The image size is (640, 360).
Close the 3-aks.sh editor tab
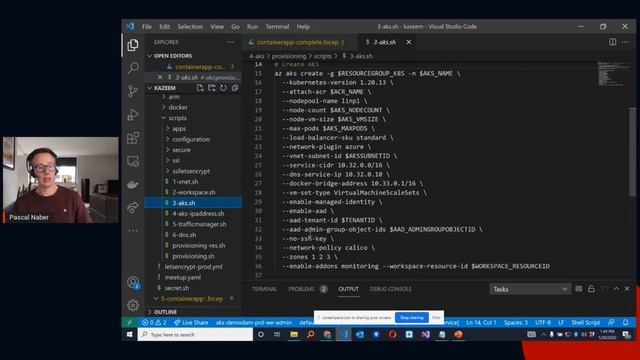(409, 42)
